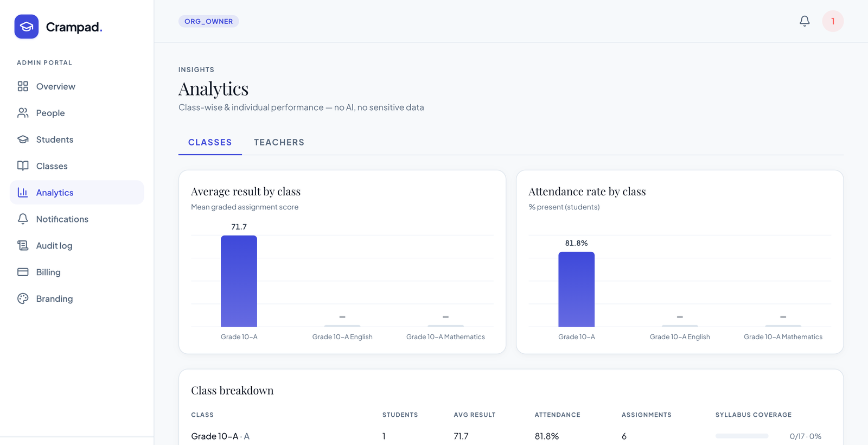Image resolution: width=868 pixels, height=445 pixels.
Task: Click the Class breakdown heading
Action: coord(232,391)
